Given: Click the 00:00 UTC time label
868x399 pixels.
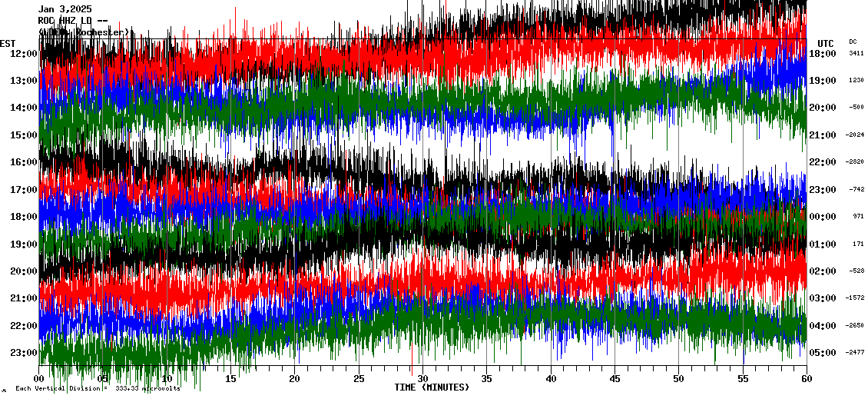Looking at the screenshot, I should coord(823,217).
